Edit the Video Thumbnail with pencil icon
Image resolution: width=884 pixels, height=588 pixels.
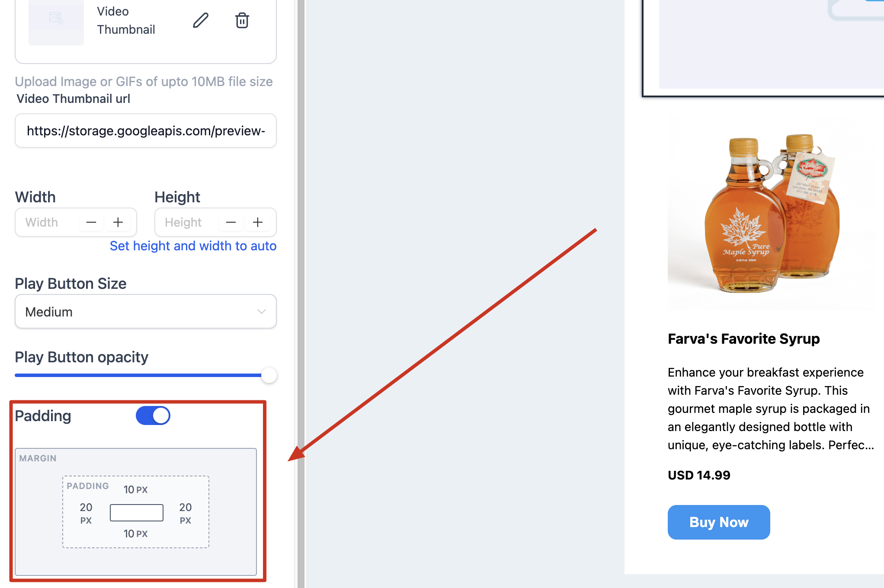pos(201,20)
